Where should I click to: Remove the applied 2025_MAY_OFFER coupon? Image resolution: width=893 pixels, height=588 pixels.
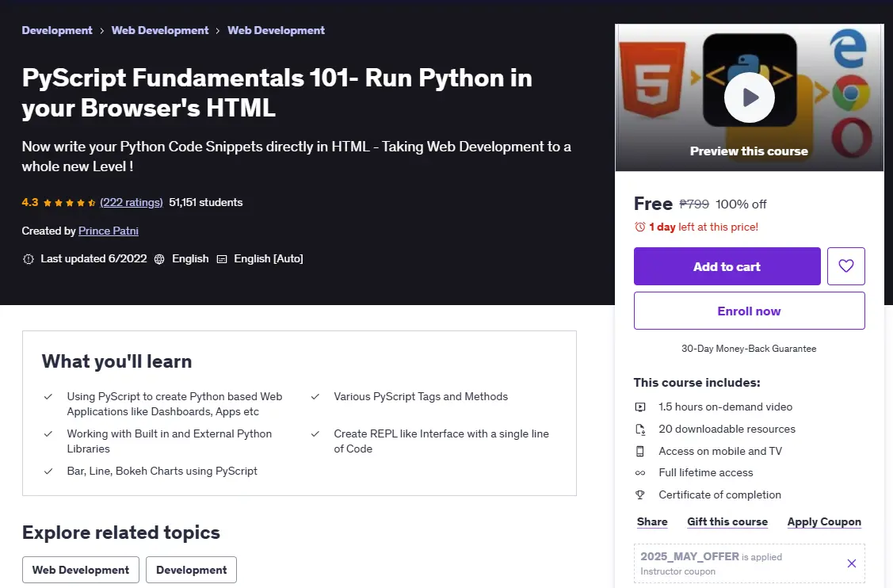pos(852,563)
